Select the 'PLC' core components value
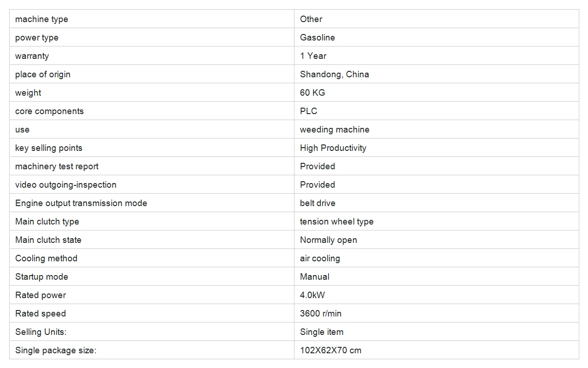Image resolution: width=588 pixels, height=368 pixels. (x=309, y=111)
